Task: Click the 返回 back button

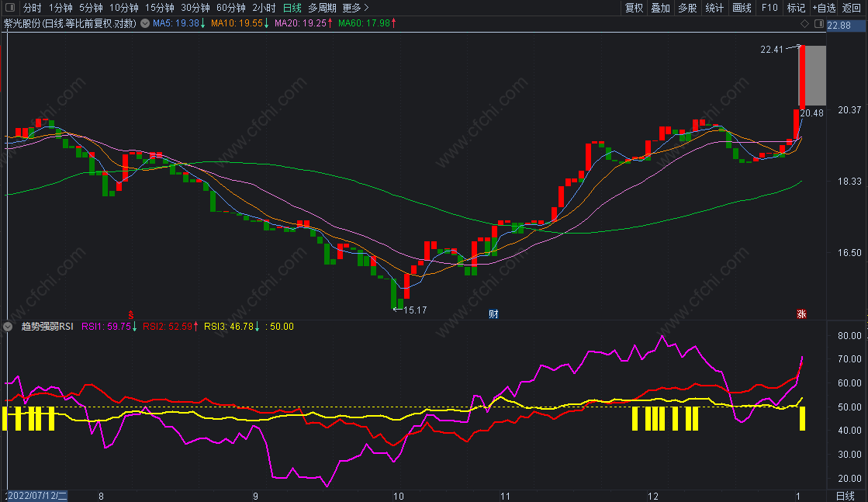Action: 852,8
